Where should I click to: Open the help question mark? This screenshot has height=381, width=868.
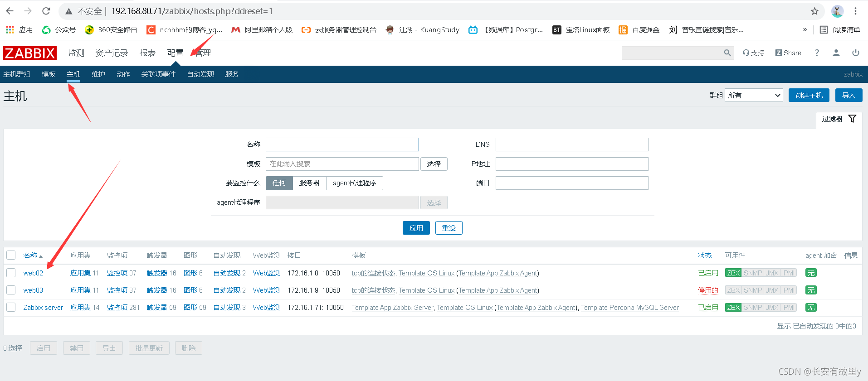pos(817,53)
